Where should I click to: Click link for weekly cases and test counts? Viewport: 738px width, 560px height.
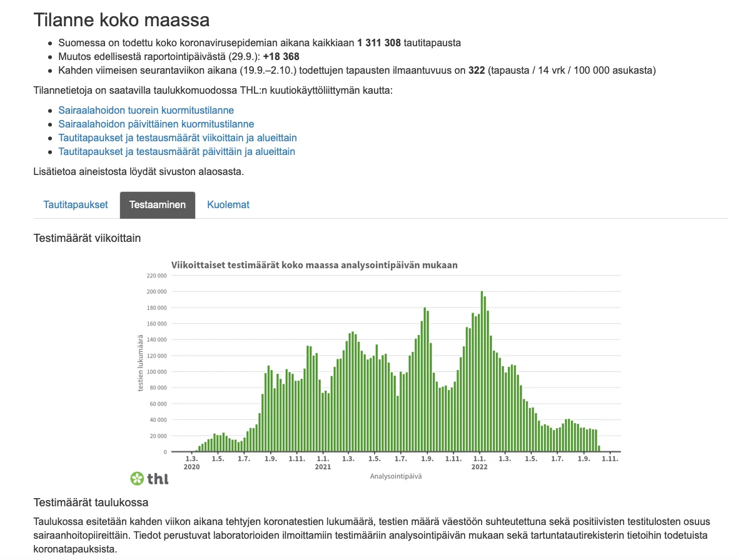178,137
